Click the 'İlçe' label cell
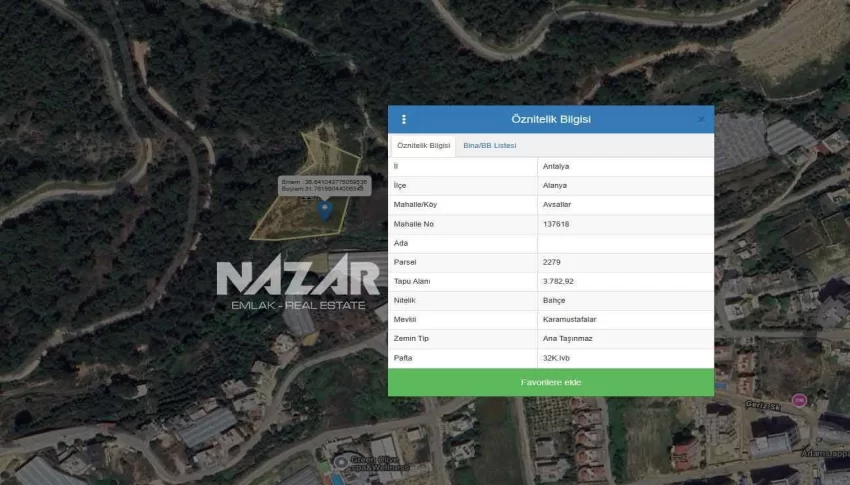This screenshot has height=485, width=850. 463,185
